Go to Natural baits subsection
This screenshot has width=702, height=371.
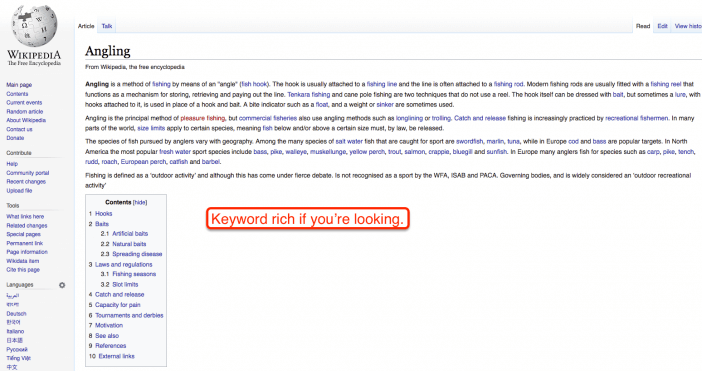pos(129,244)
